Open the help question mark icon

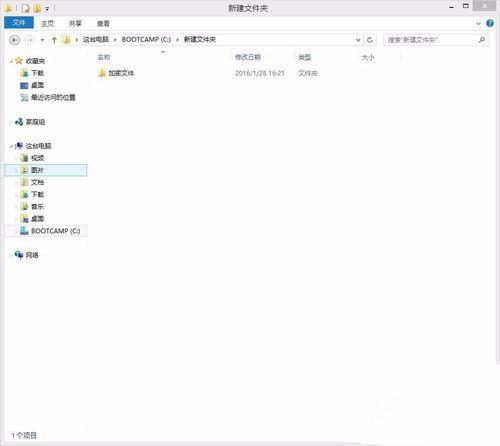(x=490, y=23)
